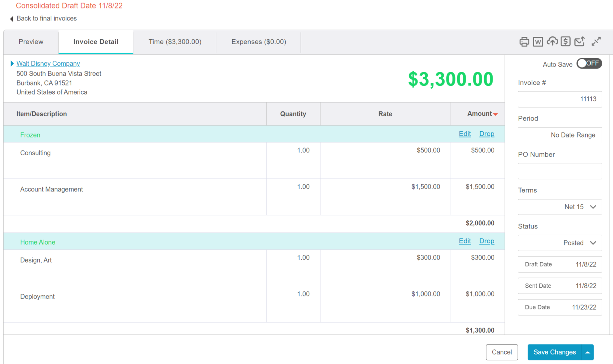
Task: Drop the Frozen project section
Action: 487,134
